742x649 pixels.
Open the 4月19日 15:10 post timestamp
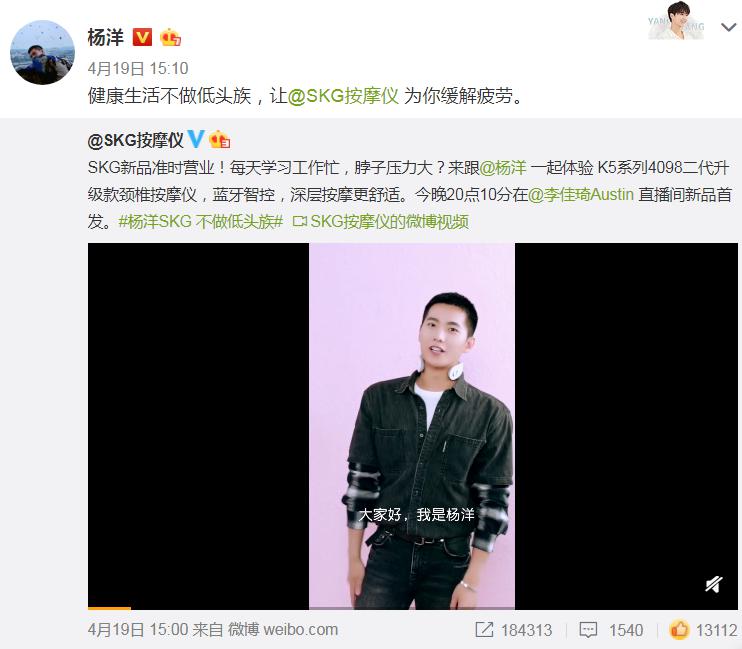point(138,69)
